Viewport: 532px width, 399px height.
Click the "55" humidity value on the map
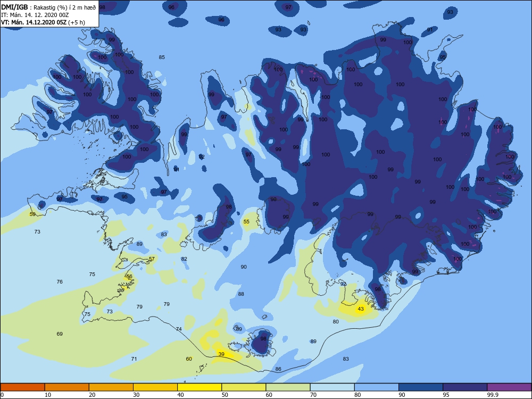point(246,221)
